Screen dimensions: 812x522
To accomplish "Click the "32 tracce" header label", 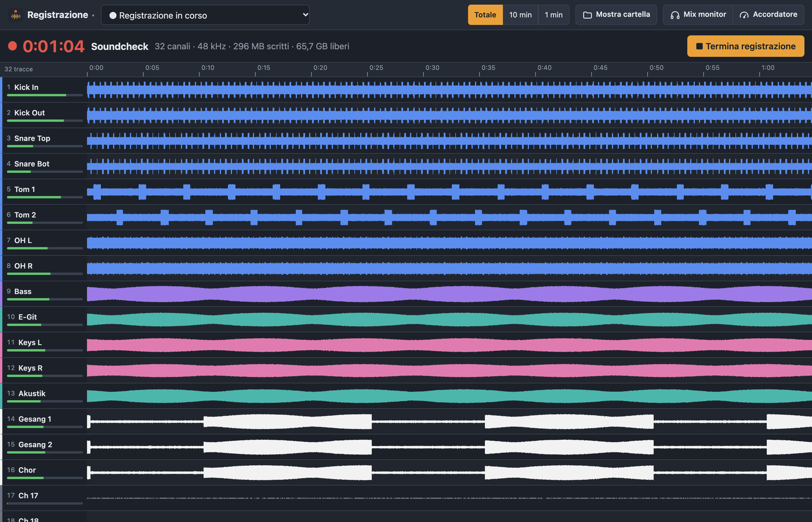I will tap(19, 69).
